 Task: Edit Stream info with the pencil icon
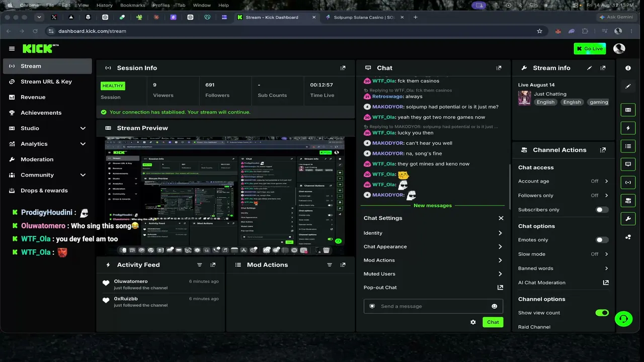[x=590, y=68]
